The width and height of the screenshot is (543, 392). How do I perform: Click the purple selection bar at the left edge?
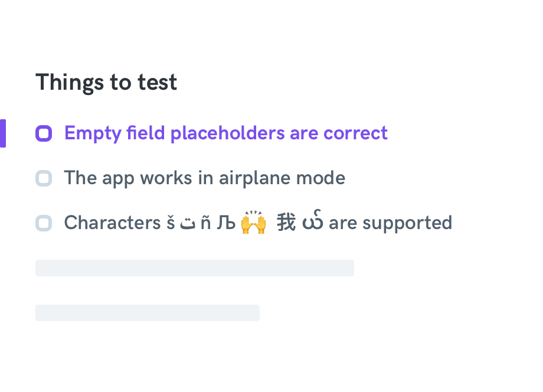pos(3,133)
